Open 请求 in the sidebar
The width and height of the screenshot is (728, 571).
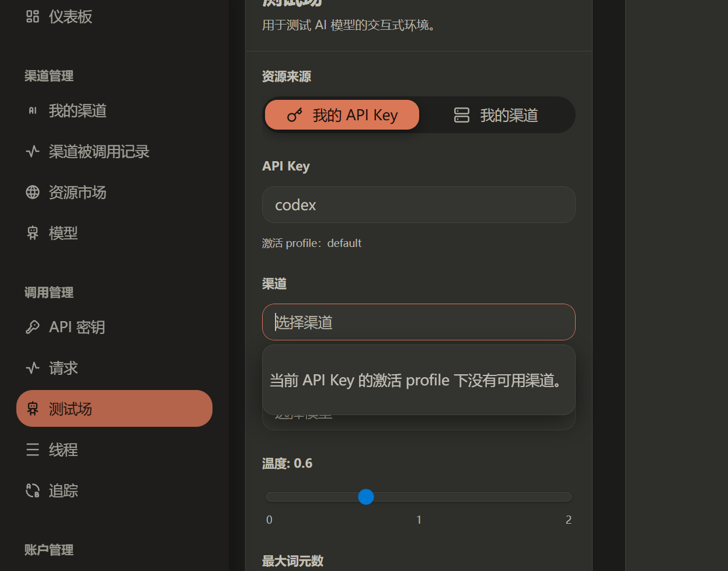(114, 368)
